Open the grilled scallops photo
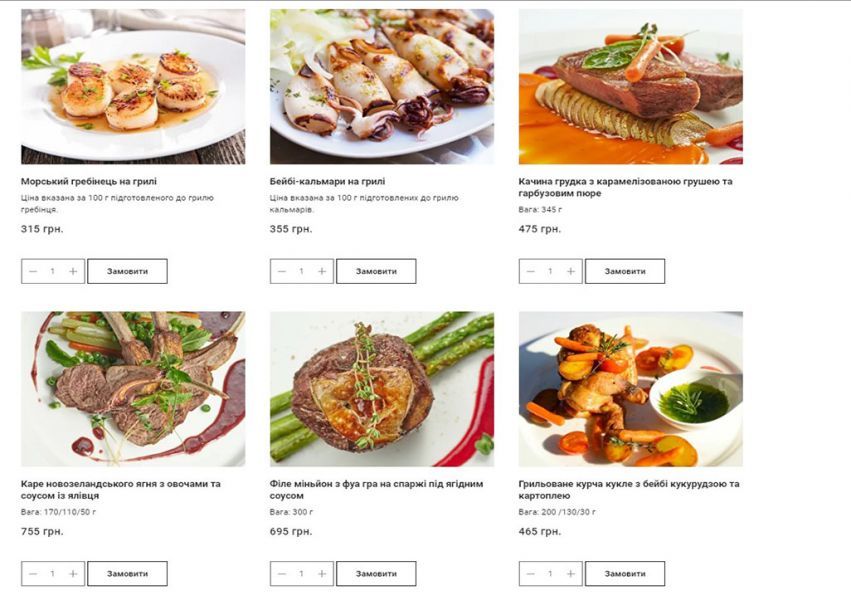The height and width of the screenshot is (600, 851). click(x=133, y=86)
